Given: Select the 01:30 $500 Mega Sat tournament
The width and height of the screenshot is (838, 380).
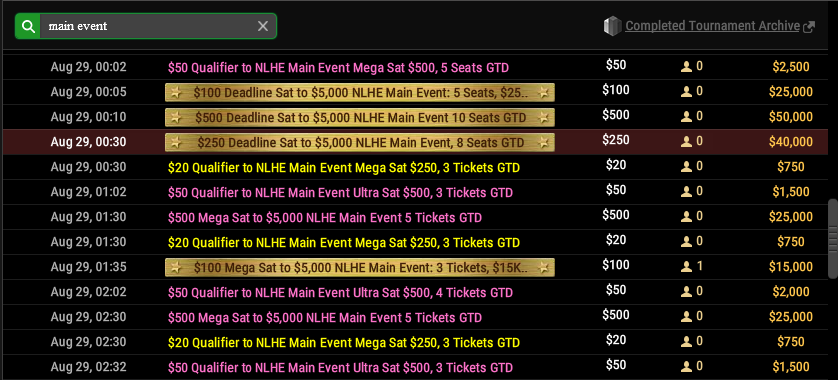Looking at the screenshot, I should click(415, 218).
